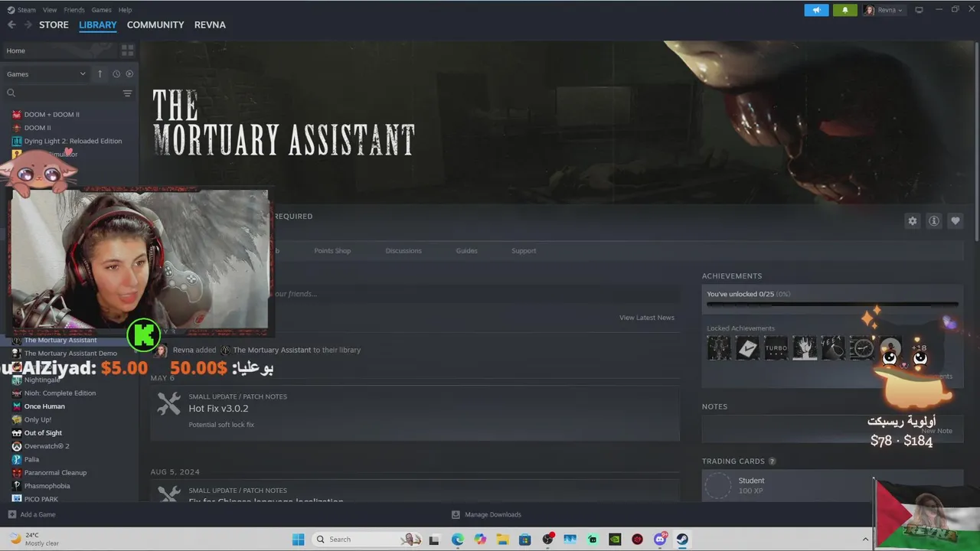Click Add a Game

point(31,514)
